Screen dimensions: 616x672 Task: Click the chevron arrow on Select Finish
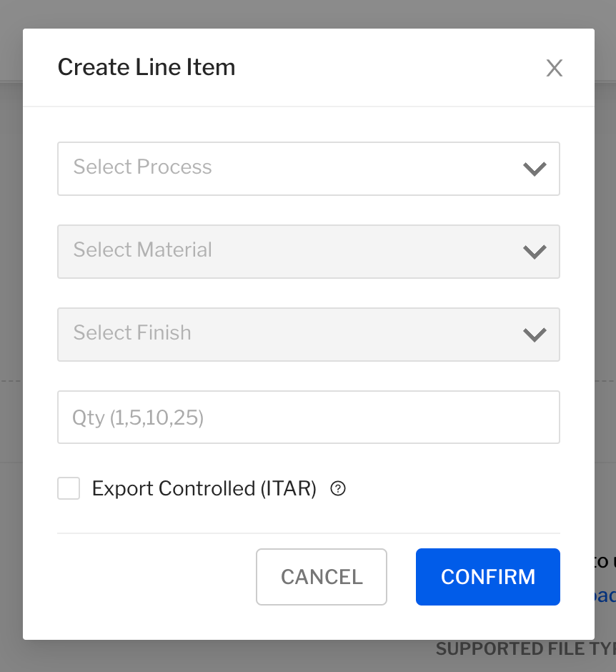coord(535,335)
